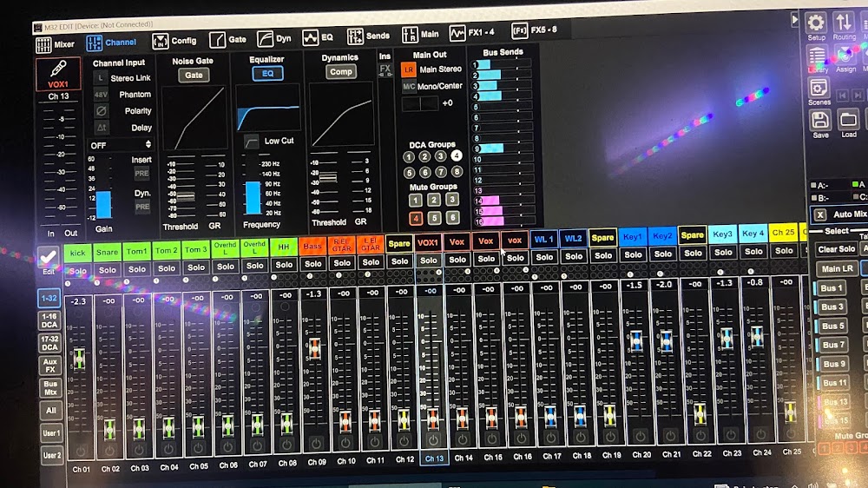This screenshot has height=488, width=868.
Task: Expand panel with arrow at top right
Action: tap(795, 18)
